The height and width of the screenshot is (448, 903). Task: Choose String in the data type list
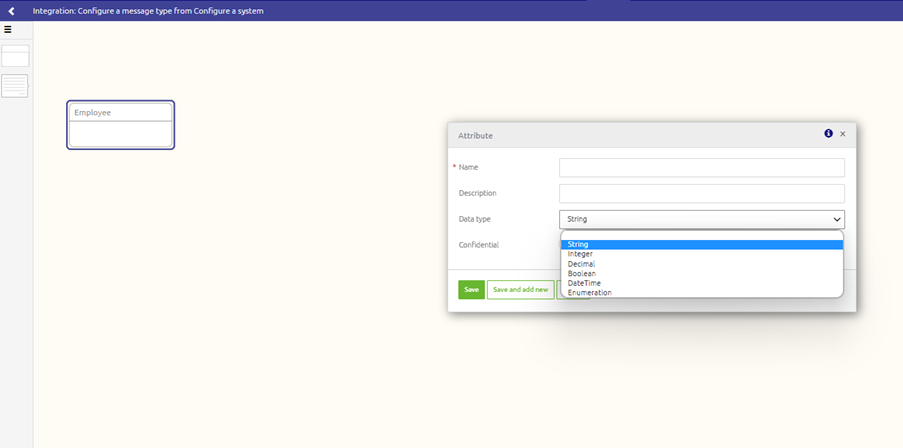701,245
